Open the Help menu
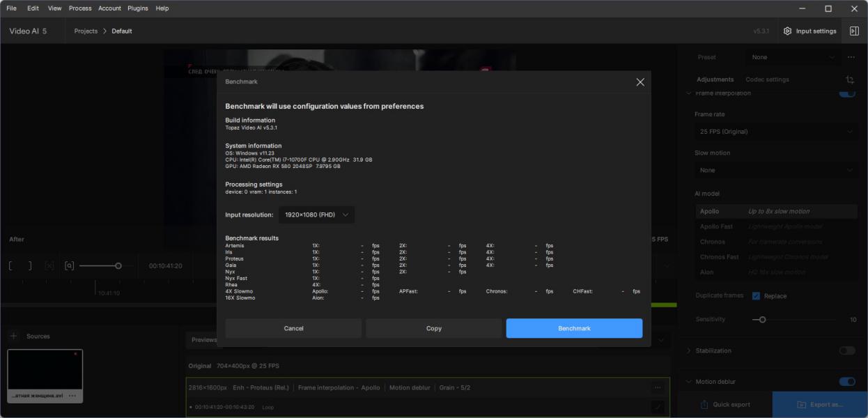The height and width of the screenshot is (418, 868). (x=162, y=8)
